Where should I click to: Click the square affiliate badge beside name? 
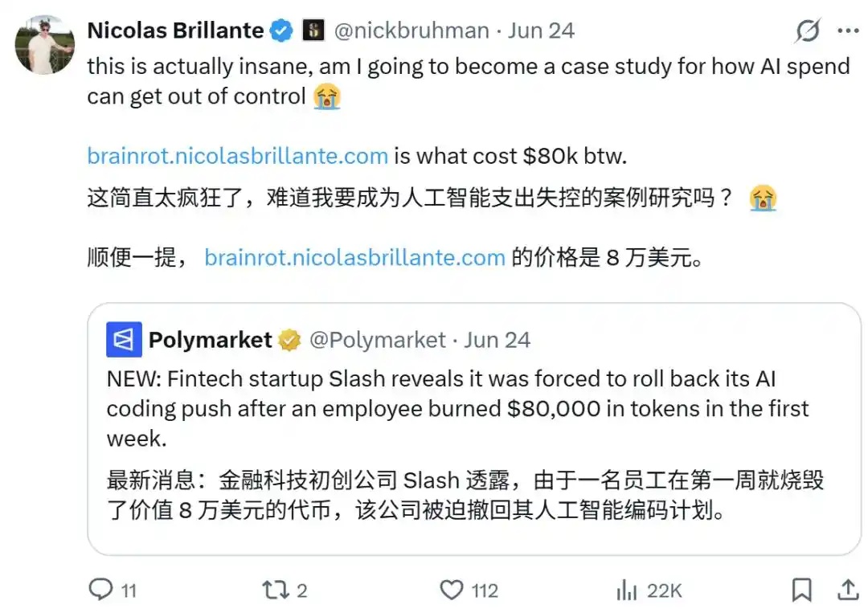[x=313, y=30]
